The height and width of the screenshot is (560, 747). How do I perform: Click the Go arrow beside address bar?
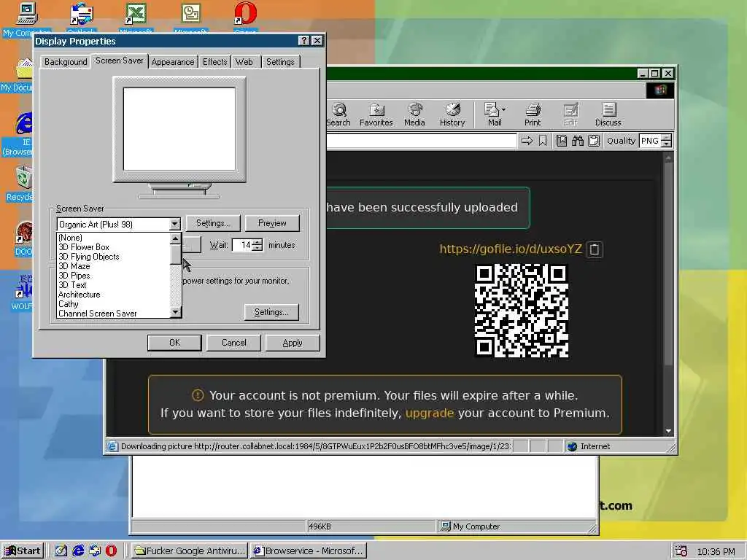point(527,141)
